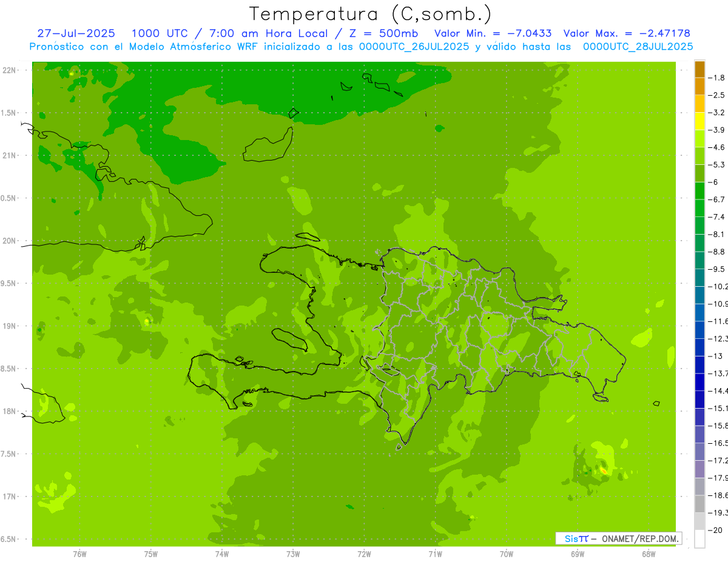Viewport: 728px width, 562px height.
Task: Select the amber swatch between -2.5 and -3.2
Action: (699, 104)
